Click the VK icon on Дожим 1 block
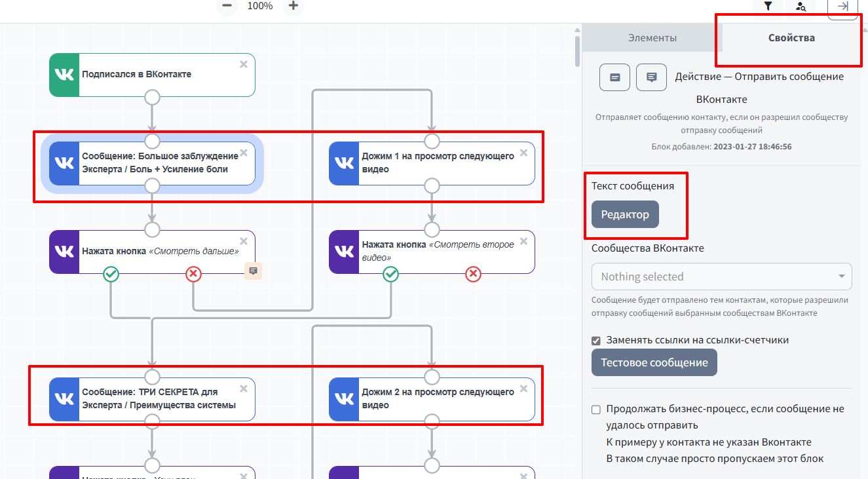The image size is (868, 479). 344,163
